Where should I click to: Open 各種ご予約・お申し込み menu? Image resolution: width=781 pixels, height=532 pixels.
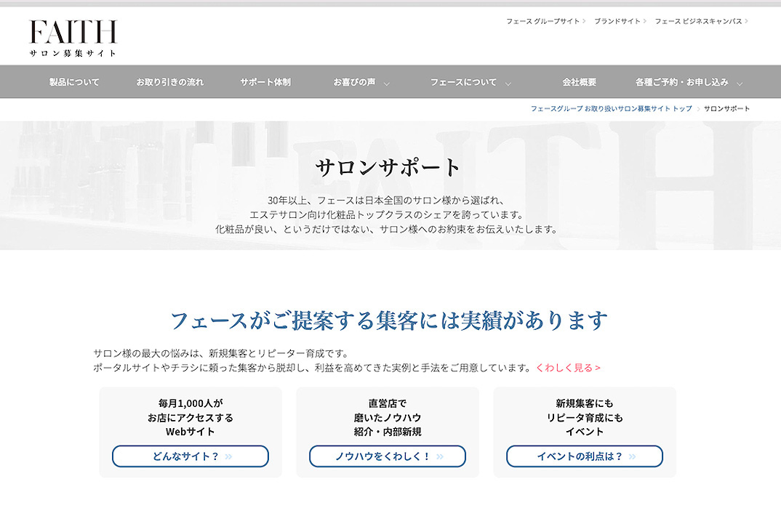click(x=681, y=82)
